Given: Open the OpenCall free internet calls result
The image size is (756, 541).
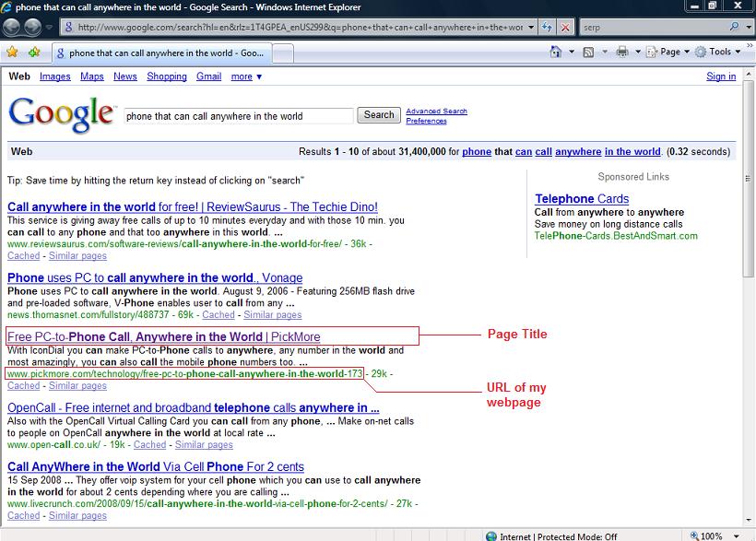Looking at the screenshot, I should [194, 407].
